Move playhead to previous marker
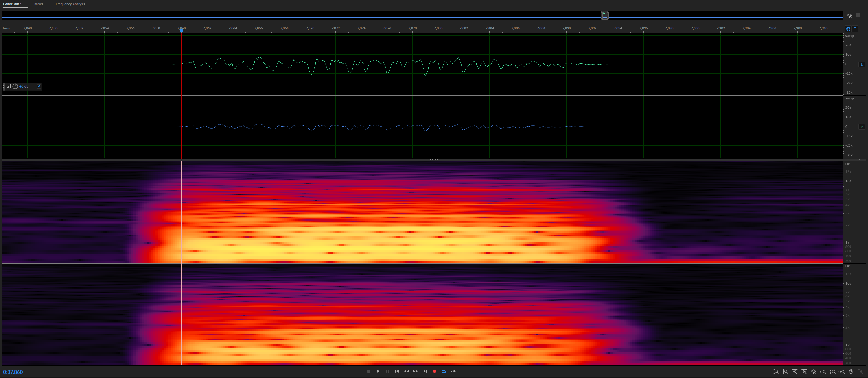The width and height of the screenshot is (868, 378). tap(397, 371)
